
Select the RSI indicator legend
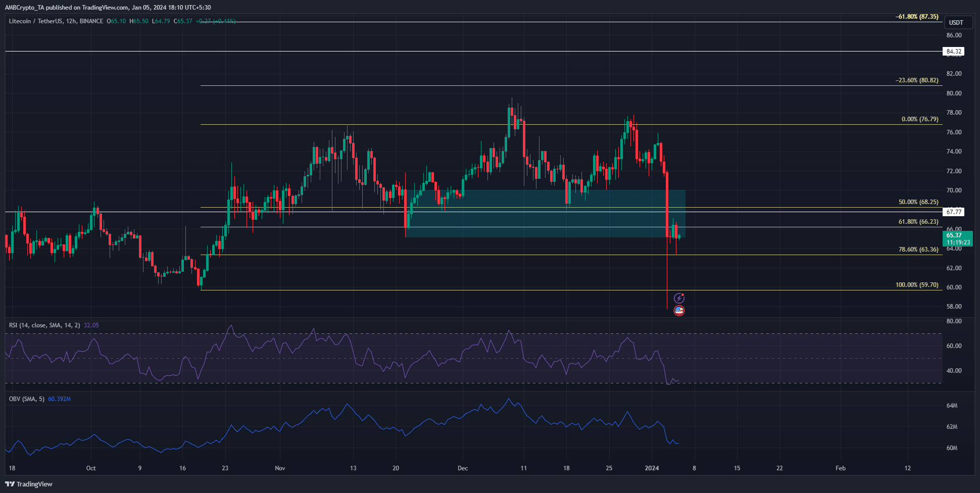click(x=44, y=325)
